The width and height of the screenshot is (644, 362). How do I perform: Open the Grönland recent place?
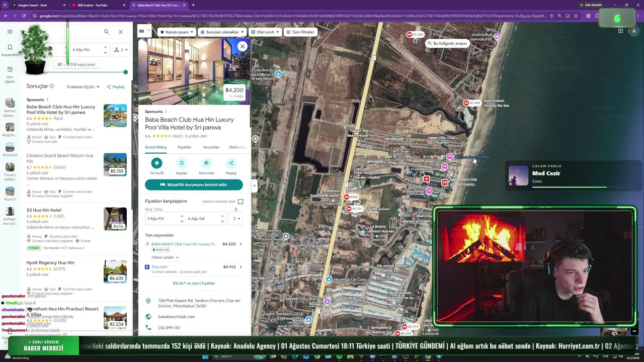10,150
